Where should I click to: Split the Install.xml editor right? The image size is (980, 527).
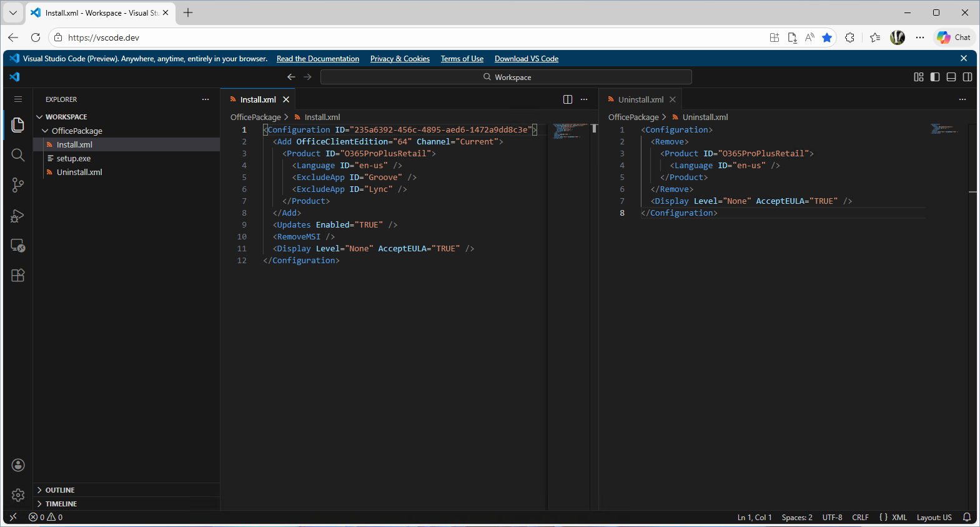(567, 99)
